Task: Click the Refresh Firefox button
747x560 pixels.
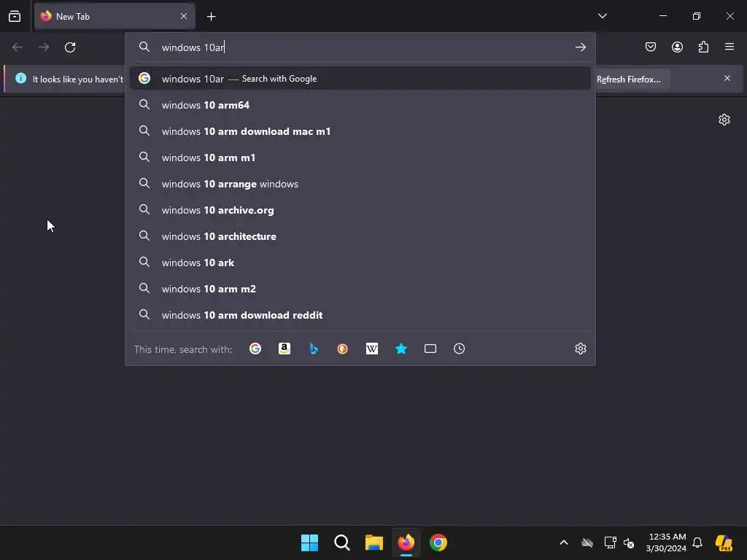Action: [629, 79]
